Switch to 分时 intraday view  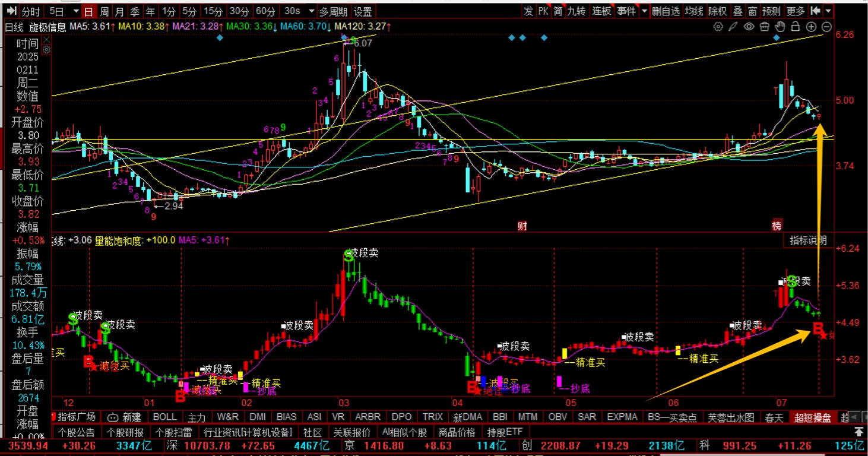pyautogui.click(x=31, y=11)
